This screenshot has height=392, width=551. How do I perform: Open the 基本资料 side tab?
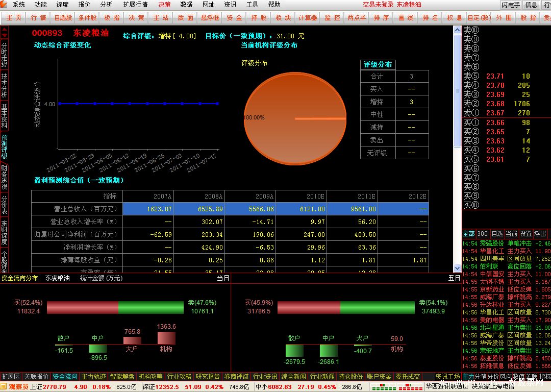tap(4, 116)
